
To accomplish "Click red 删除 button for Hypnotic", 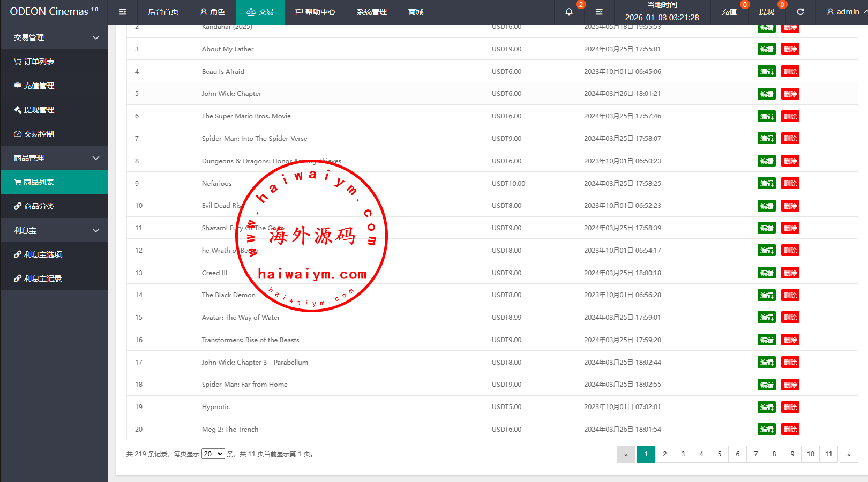I will (x=790, y=407).
